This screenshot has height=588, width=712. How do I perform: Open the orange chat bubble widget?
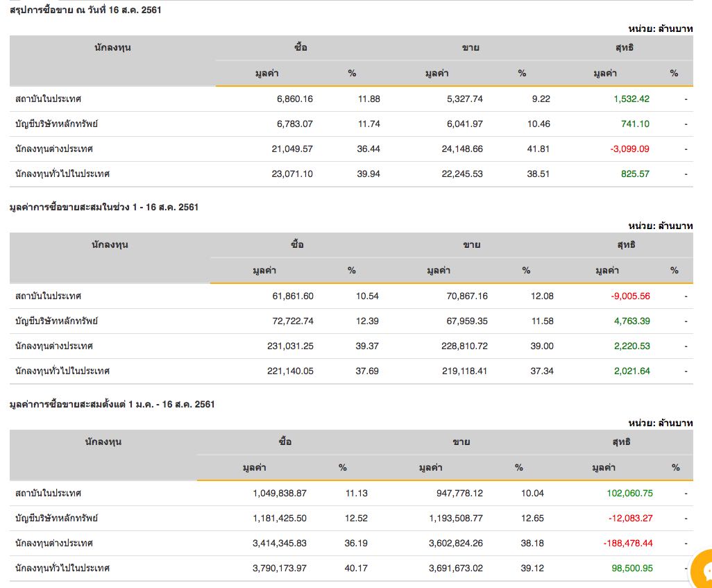702,571
